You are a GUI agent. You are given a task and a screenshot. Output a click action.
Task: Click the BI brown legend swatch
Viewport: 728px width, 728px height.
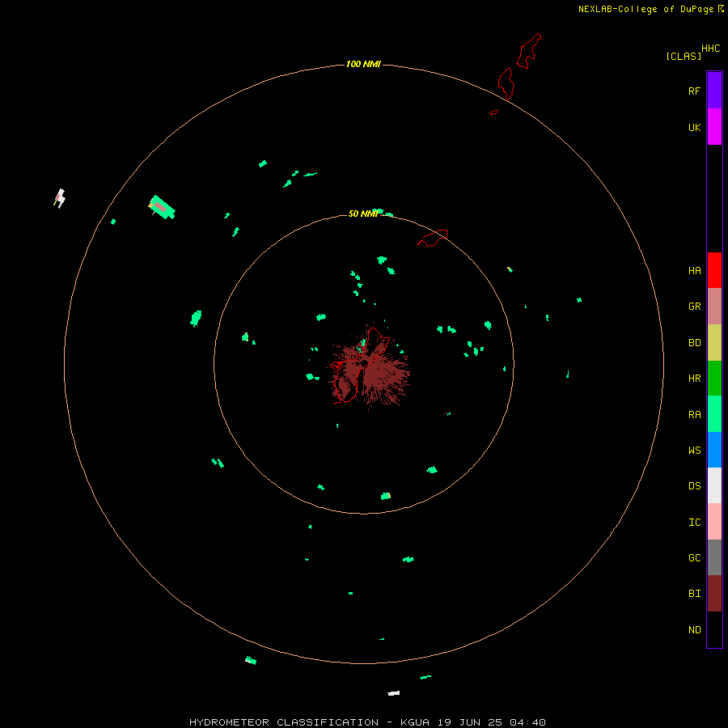click(x=714, y=594)
